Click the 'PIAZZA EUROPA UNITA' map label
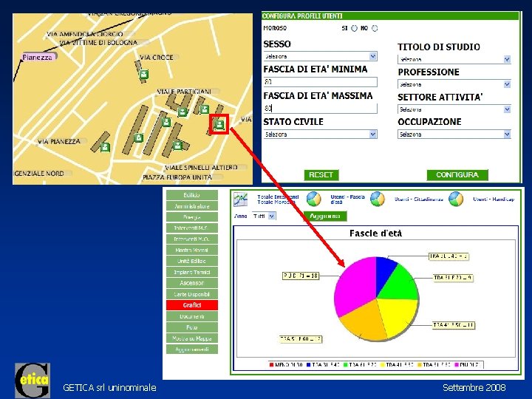Screen dimensions: 532x399 coord(177,177)
